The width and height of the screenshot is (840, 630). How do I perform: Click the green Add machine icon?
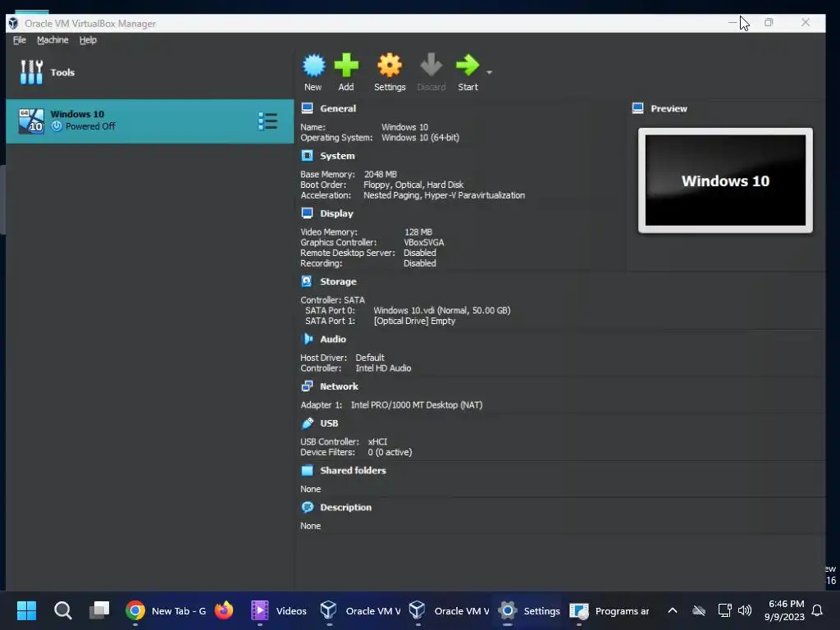pyautogui.click(x=346, y=66)
